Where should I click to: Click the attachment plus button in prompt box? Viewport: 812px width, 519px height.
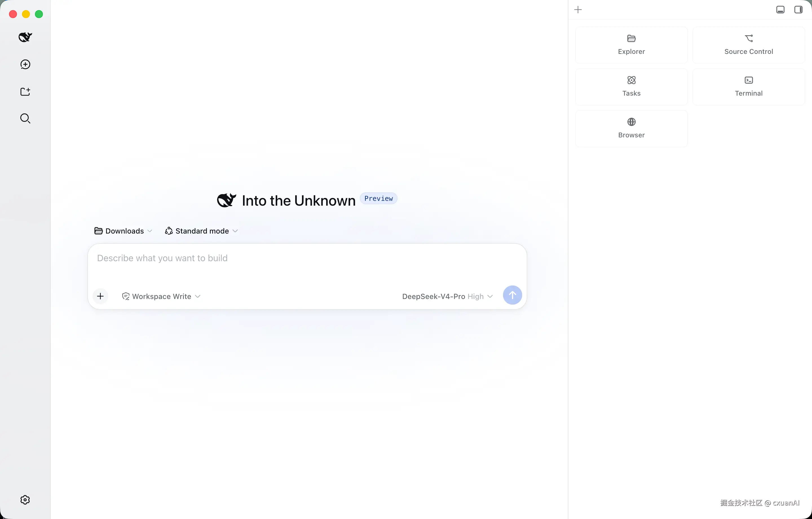click(x=100, y=296)
